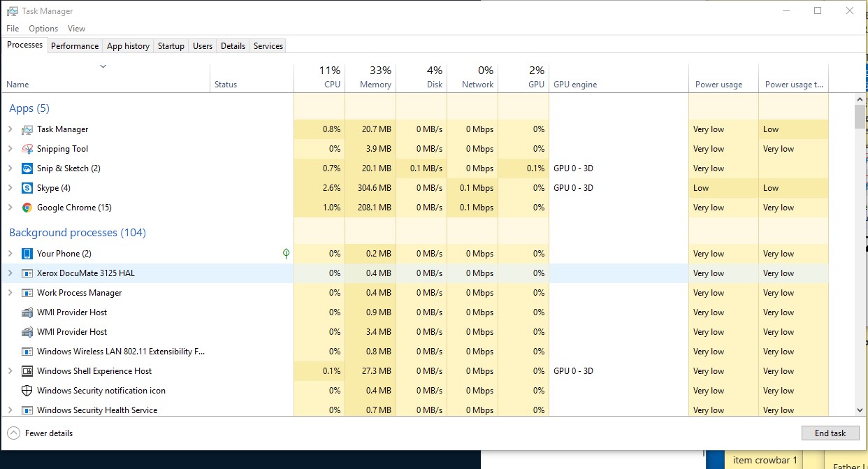Open the Options menu
This screenshot has width=868, height=469.
(x=43, y=29)
